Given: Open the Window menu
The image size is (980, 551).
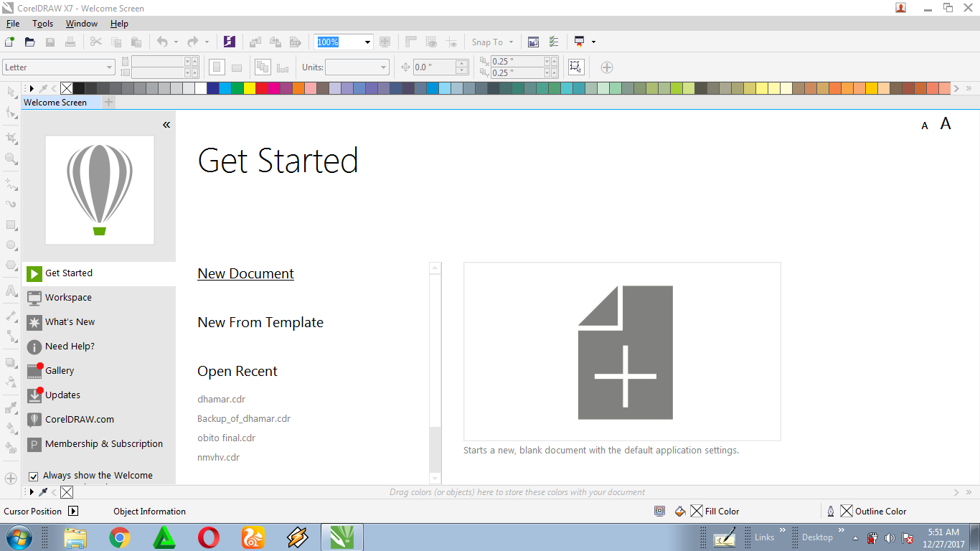Looking at the screenshot, I should 82,24.
